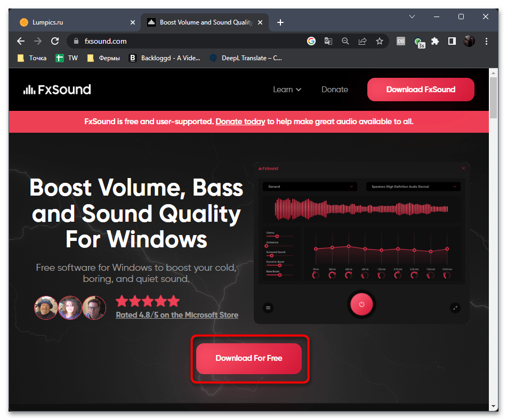This screenshot has height=420, width=507.
Task: Click the second reviewer avatar photo
Action: 70,308
